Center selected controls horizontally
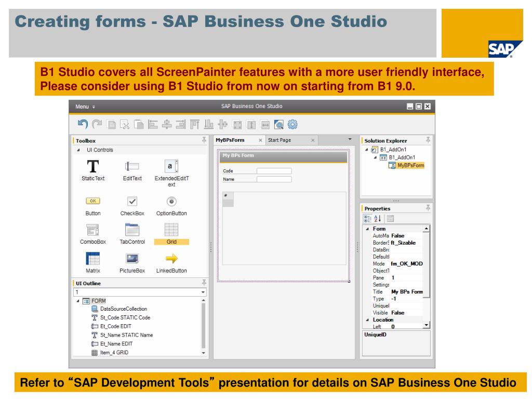The image size is (532, 399). tap(167, 125)
